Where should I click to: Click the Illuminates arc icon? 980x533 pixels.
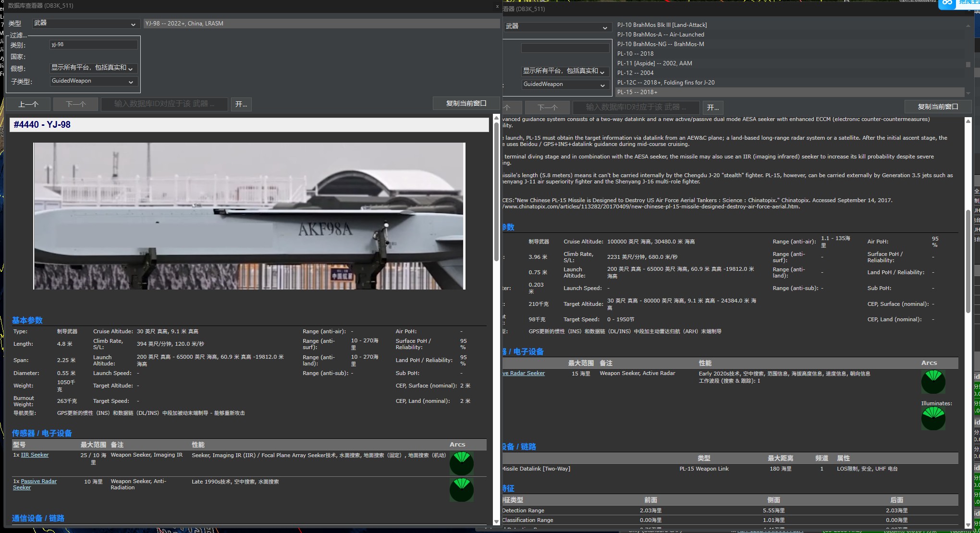pos(933,418)
